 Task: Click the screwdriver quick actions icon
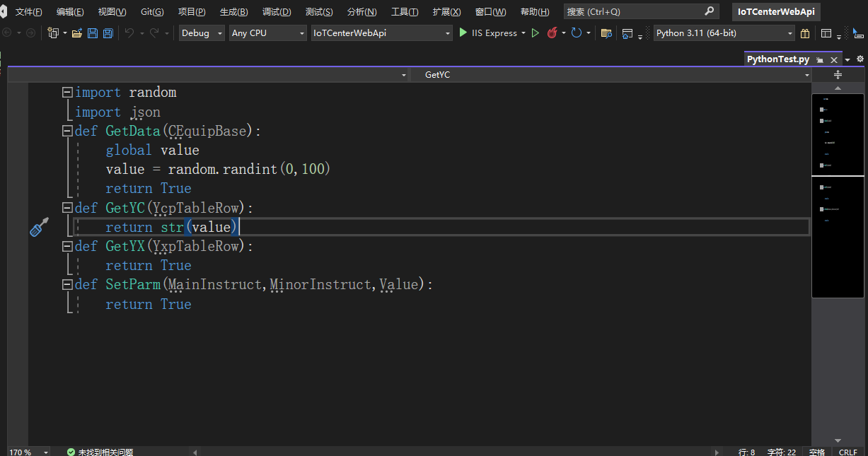point(39,227)
